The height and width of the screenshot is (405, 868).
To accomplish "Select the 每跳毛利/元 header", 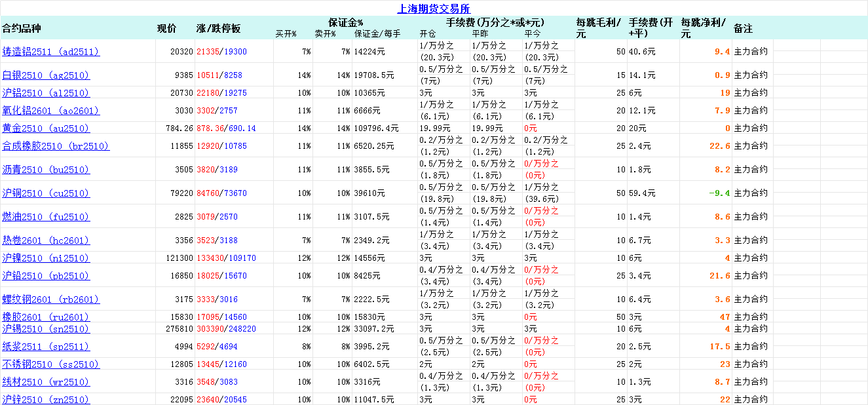I will tap(599, 28).
